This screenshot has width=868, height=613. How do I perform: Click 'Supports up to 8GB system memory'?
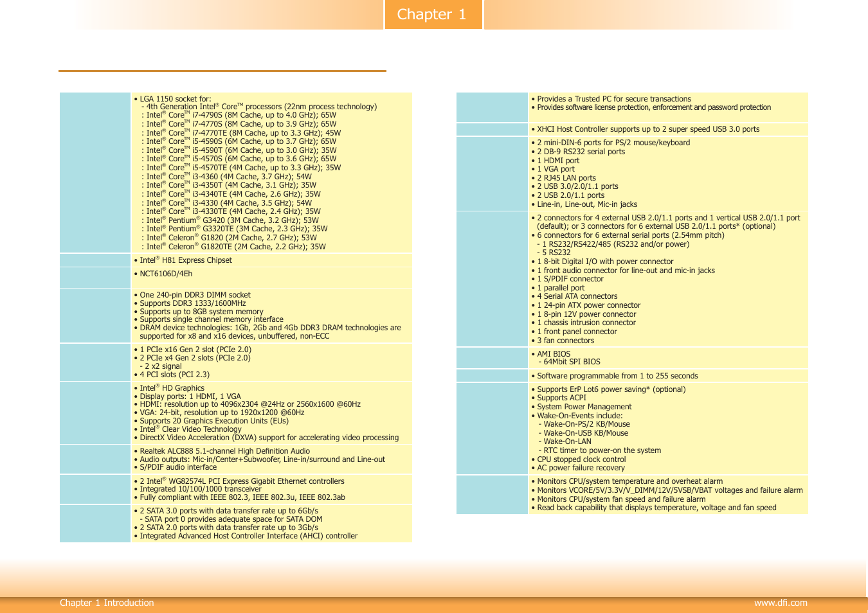[x=199, y=312]
